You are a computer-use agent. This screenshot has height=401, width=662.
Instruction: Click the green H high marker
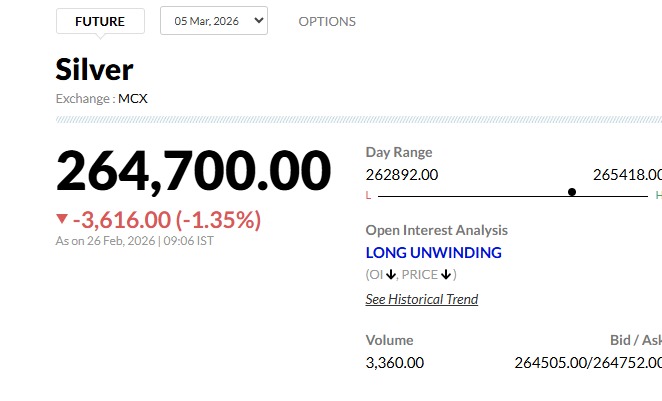[x=658, y=194]
